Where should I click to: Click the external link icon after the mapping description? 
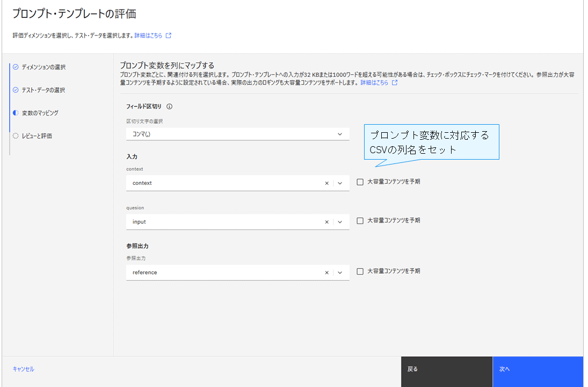coord(395,83)
